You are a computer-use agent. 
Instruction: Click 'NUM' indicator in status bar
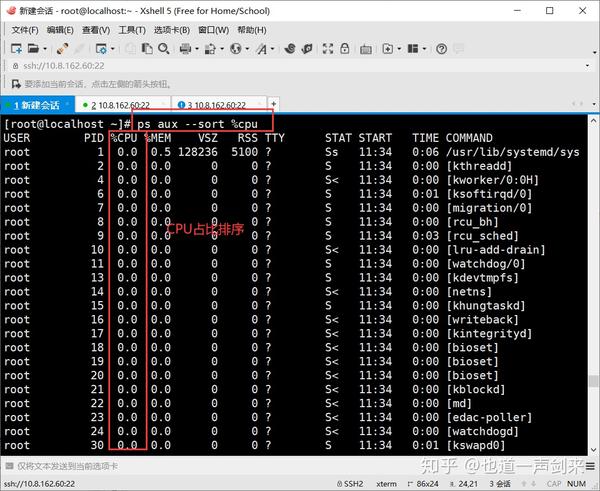point(576,484)
